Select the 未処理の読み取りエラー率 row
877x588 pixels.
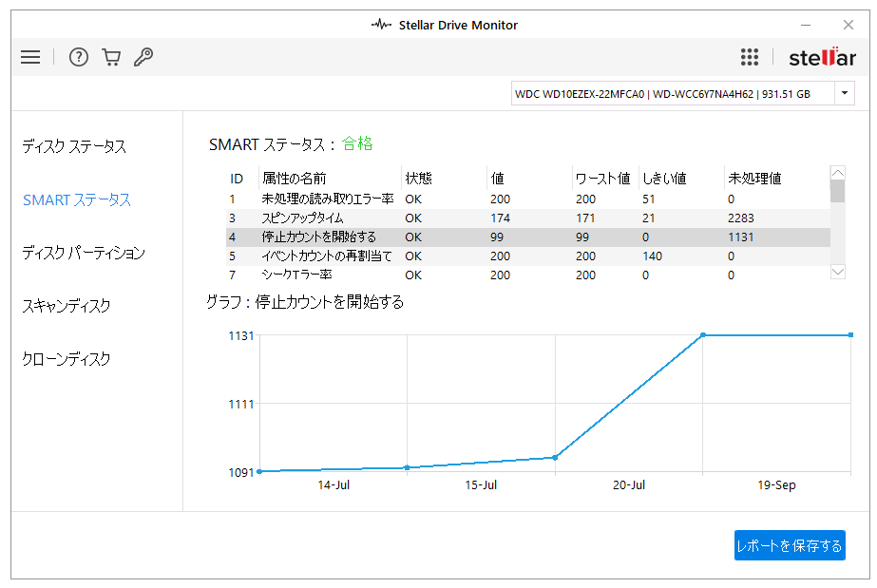tap(528, 199)
